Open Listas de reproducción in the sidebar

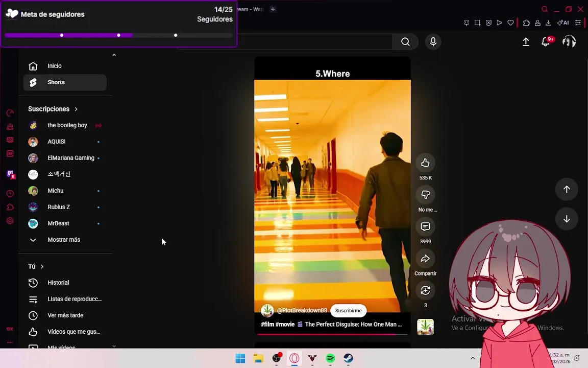(65, 300)
